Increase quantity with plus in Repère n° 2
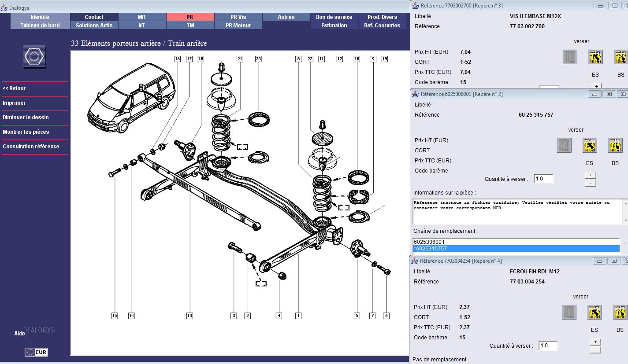Image resolution: width=628 pixels, height=364 pixels. pos(591,175)
